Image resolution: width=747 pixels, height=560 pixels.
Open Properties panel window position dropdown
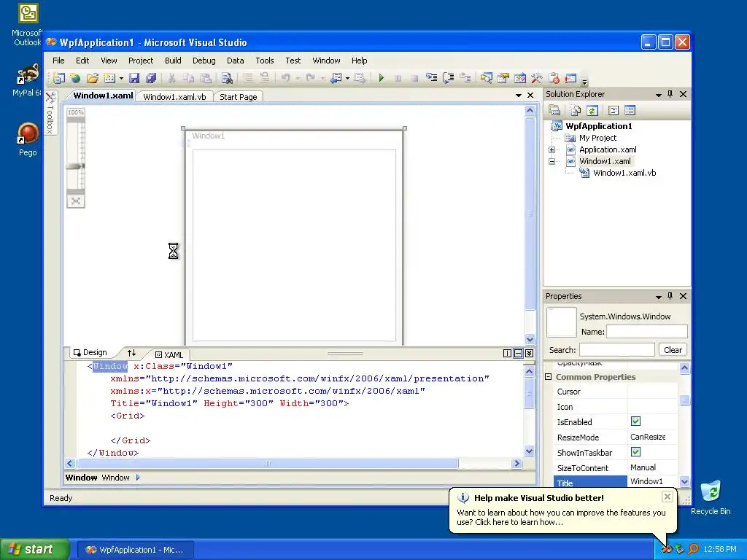[659, 297]
